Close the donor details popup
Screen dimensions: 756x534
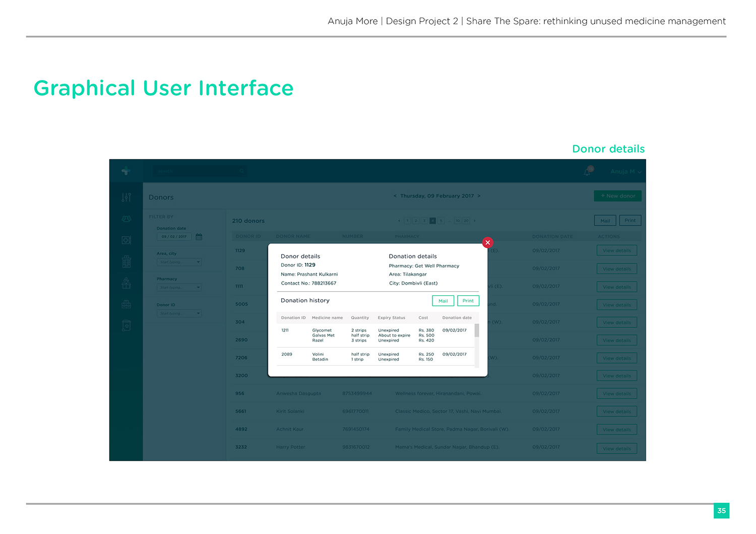(487, 242)
